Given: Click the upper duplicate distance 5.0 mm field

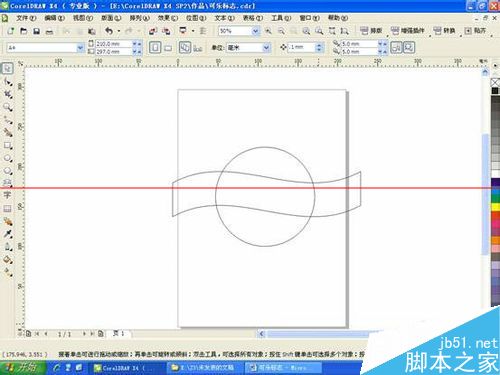Looking at the screenshot, I should pyautogui.click(x=359, y=44).
